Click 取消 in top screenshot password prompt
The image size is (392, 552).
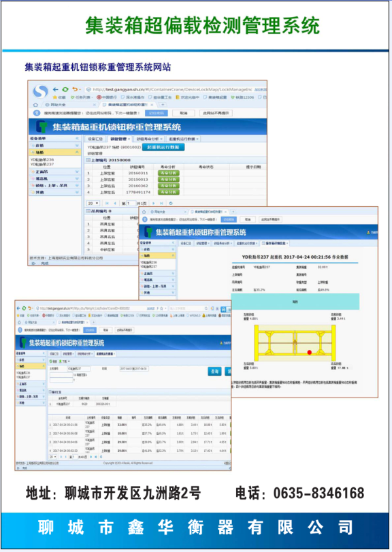[x=183, y=113]
